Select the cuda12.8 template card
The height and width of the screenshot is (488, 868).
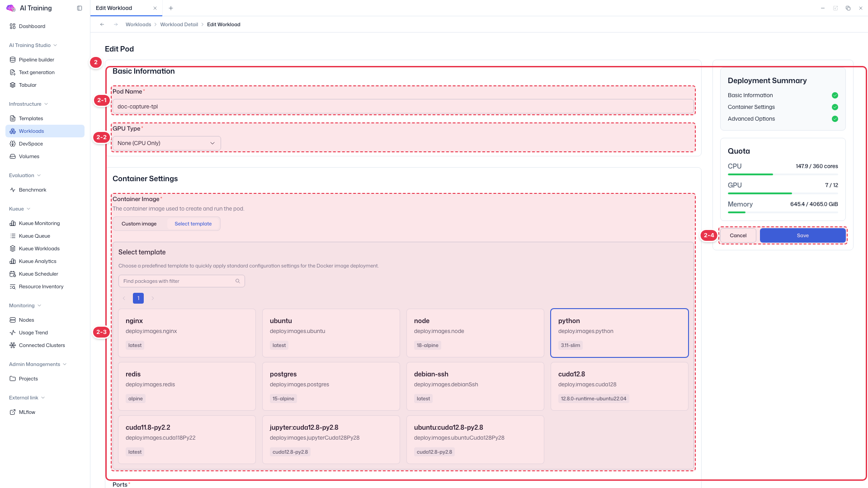pos(619,386)
